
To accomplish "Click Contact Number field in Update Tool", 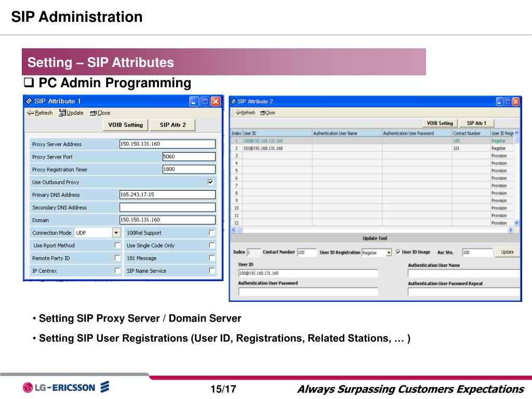I will pyautogui.click(x=307, y=252).
